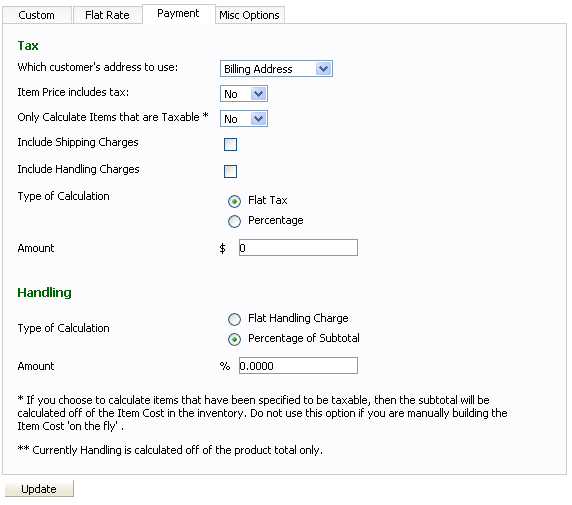The width and height of the screenshot is (572, 505).
Task: Click the 'Amount' label in Handling section
Action: point(36,366)
